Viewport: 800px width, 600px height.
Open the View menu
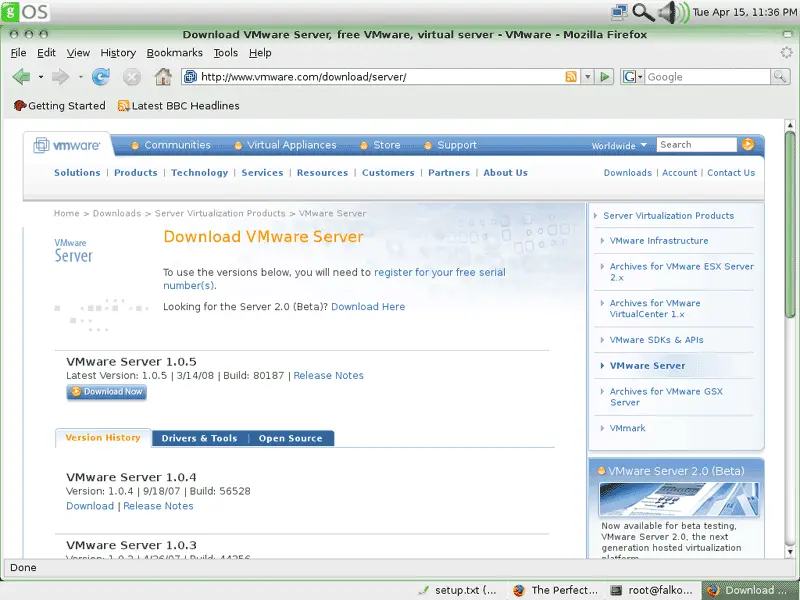tap(78, 53)
